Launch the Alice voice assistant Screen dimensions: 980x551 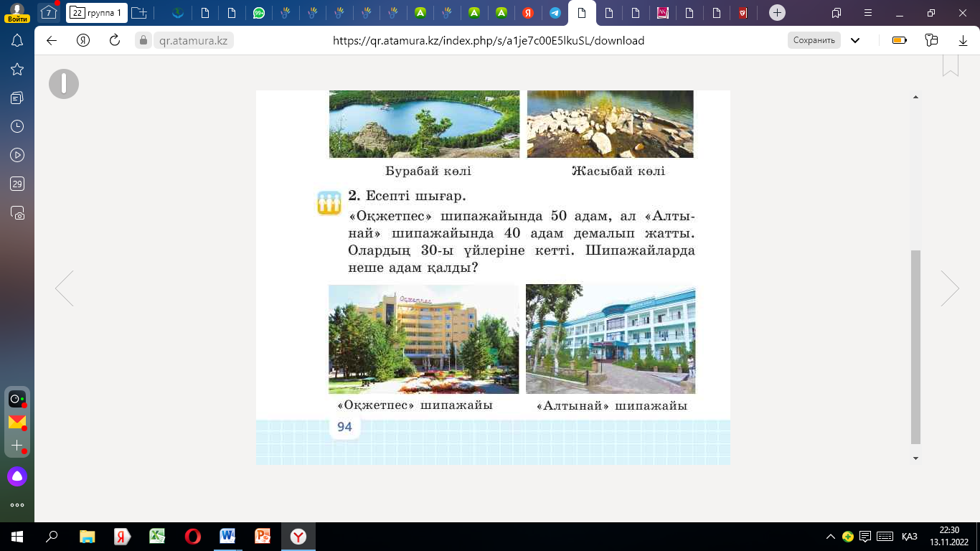coord(17,476)
